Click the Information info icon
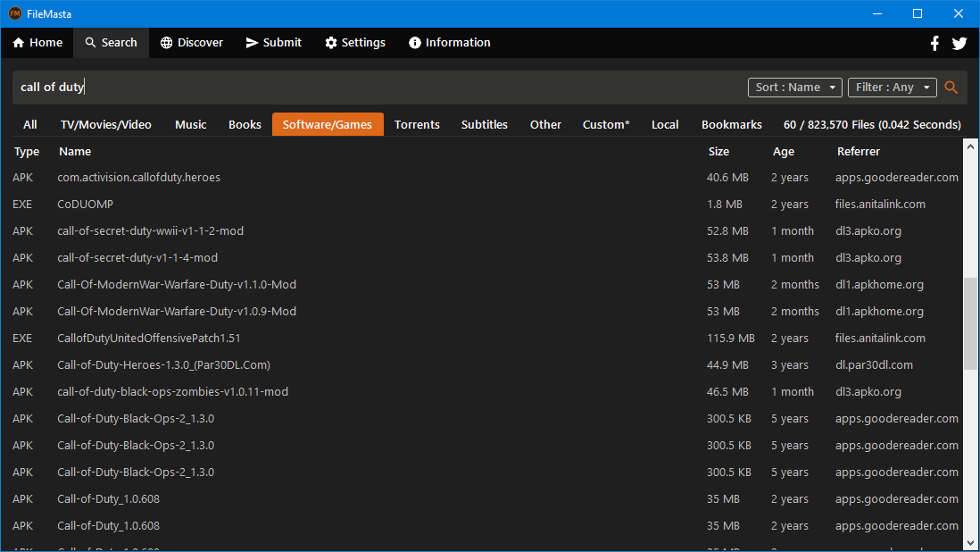The image size is (980, 552). 413,42
